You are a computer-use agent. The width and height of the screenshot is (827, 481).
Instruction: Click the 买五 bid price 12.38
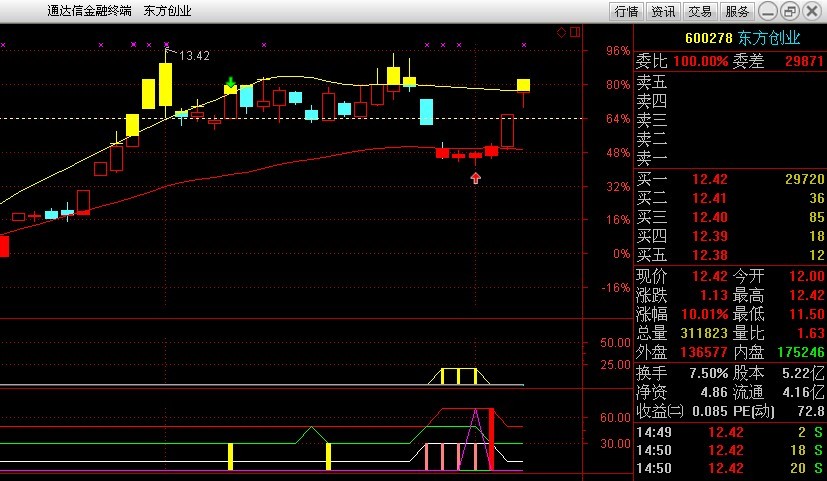[x=709, y=255]
